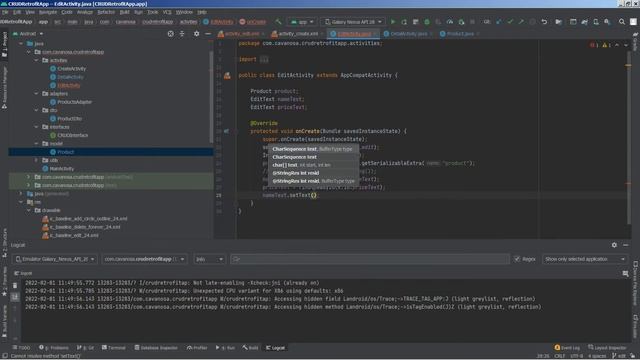Collapse the drawable folder in project tree

(29, 211)
